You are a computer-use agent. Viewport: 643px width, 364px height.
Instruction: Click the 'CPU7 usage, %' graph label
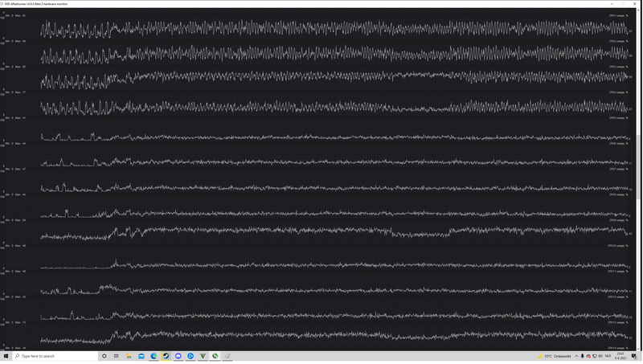click(618, 169)
